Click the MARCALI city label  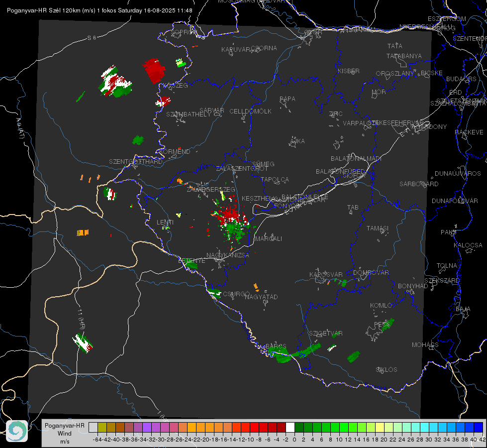(269, 239)
